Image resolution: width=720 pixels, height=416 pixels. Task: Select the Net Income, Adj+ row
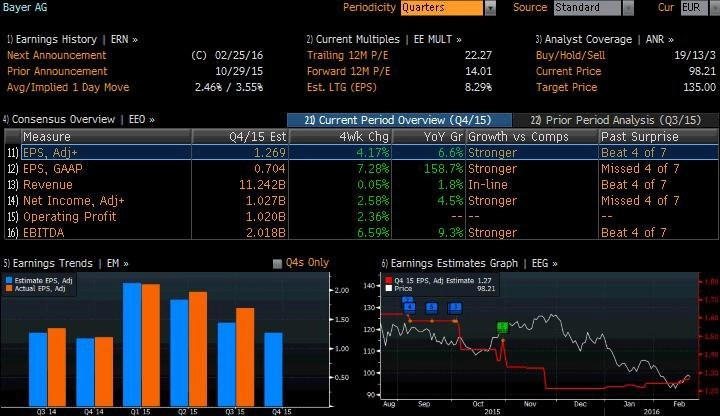pyautogui.click(x=361, y=201)
